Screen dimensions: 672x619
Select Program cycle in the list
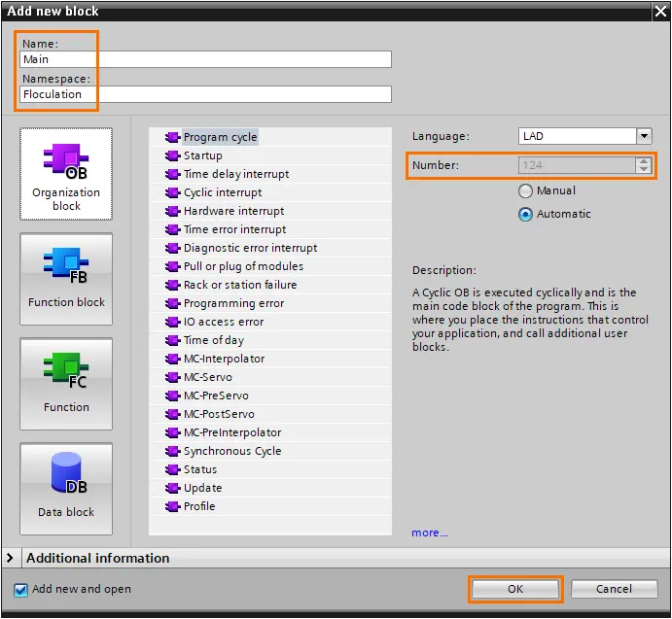point(221,137)
